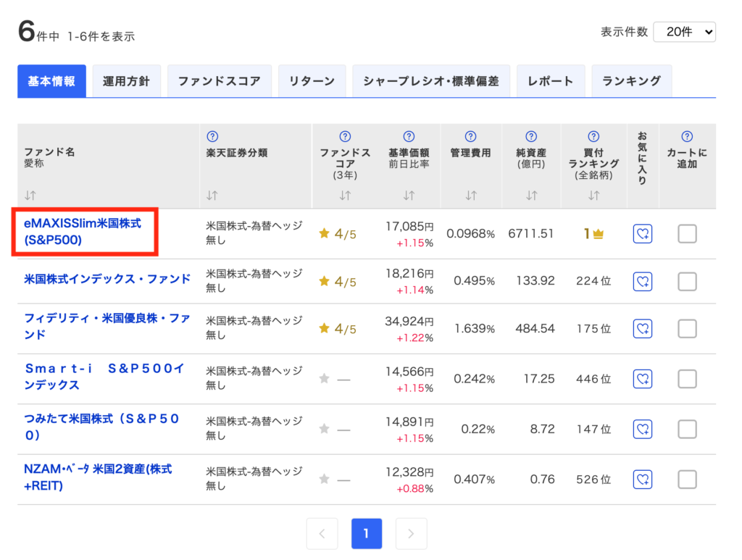
Task: Switch to the 運用方針 tab
Action: (x=126, y=81)
